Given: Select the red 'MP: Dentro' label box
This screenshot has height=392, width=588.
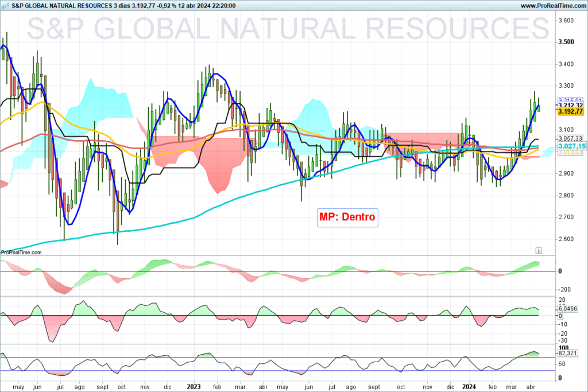Looking at the screenshot, I should tap(347, 218).
